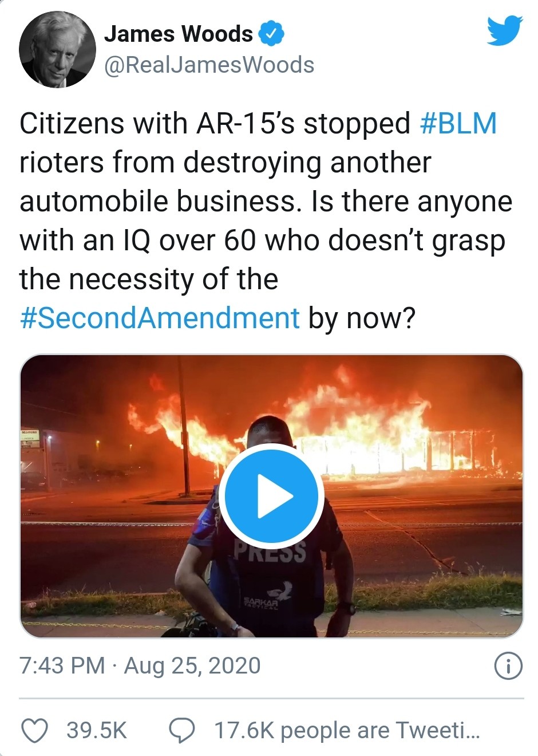Click the tweet info icon

[508, 667]
